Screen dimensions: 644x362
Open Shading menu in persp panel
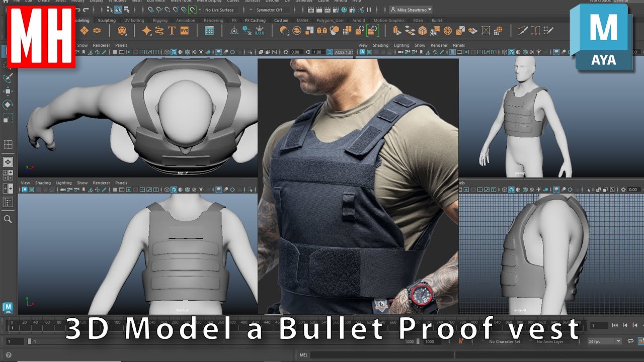[x=380, y=45]
